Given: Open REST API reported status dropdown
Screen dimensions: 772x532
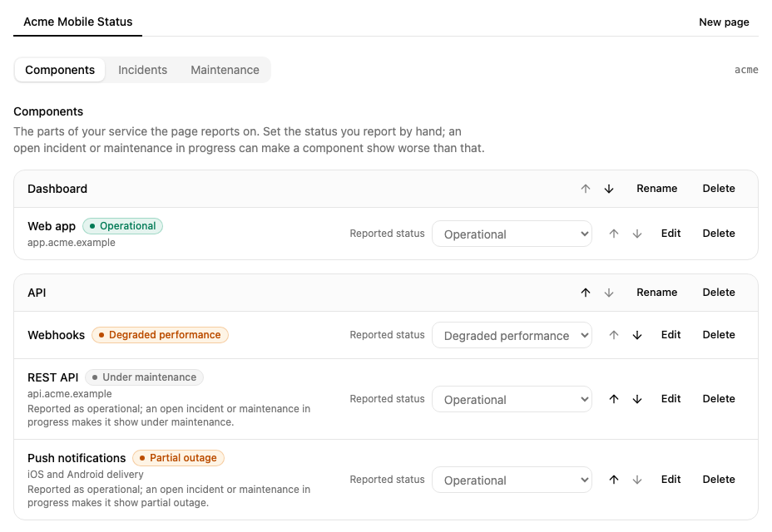Looking at the screenshot, I should (512, 399).
